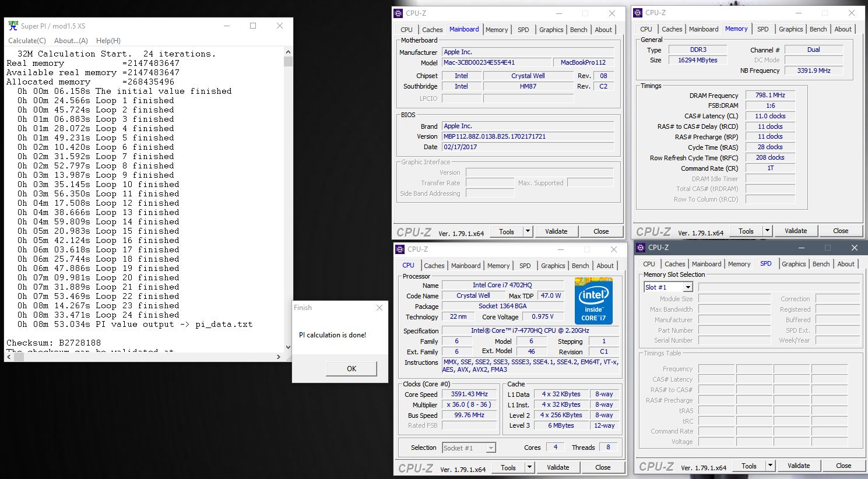Click the Model Mac-3CBD00234E554E41 field

click(496, 62)
